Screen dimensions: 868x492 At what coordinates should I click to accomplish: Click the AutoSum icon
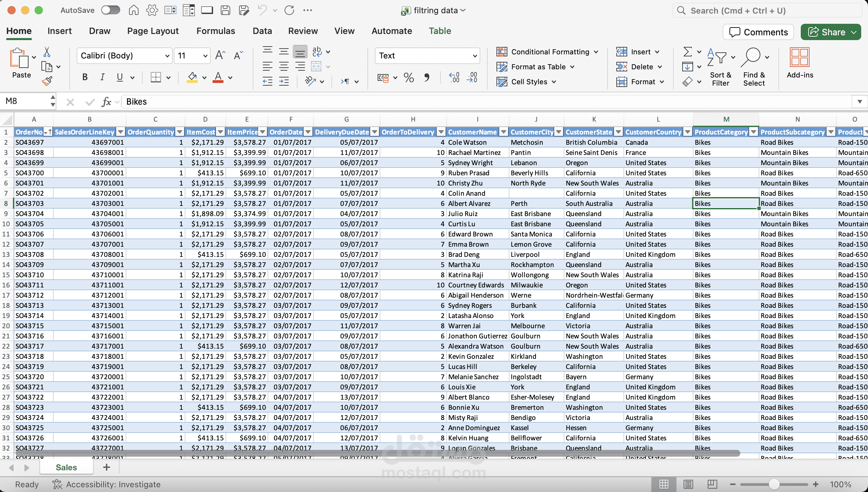click(x=687, y=52)
